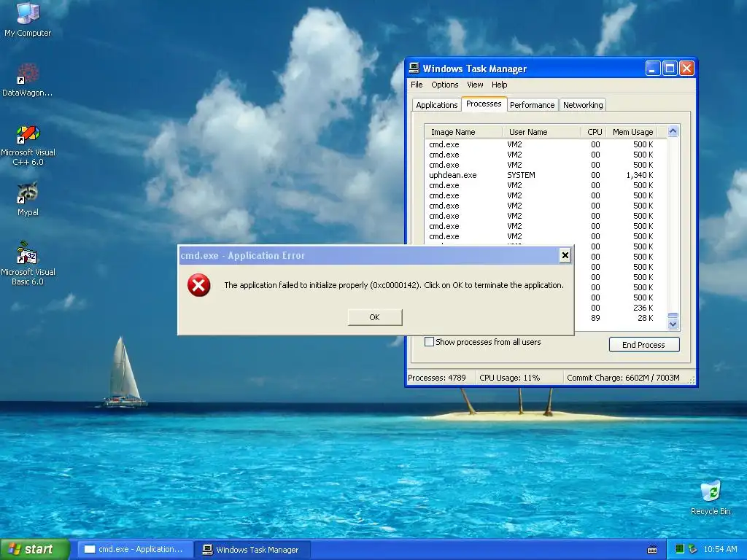Switch to the Applications tab
The image size is (747, 560).
(x=436, y=105)
